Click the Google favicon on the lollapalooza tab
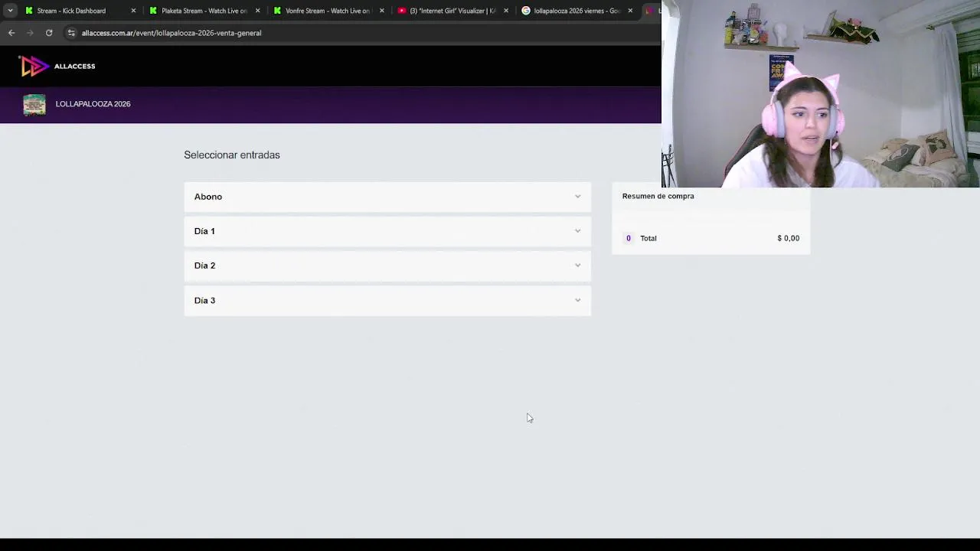This screenshot has width=980, height=551. (526, 11)
